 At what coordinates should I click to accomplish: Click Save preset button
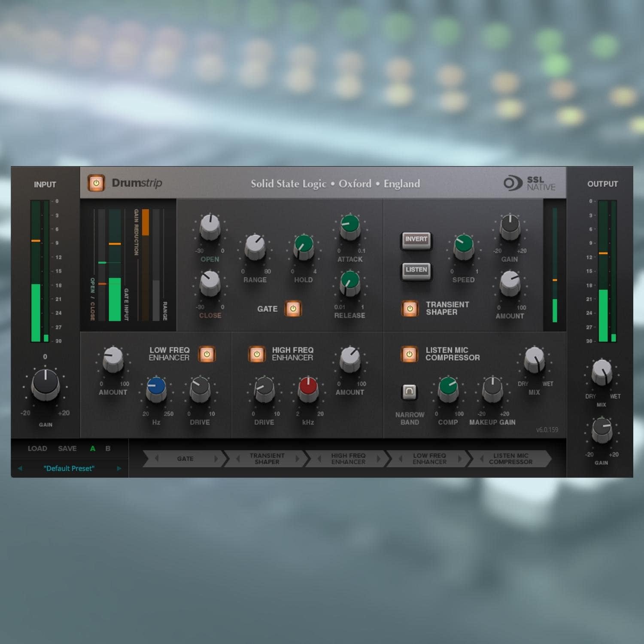click(x=67, y=448)
